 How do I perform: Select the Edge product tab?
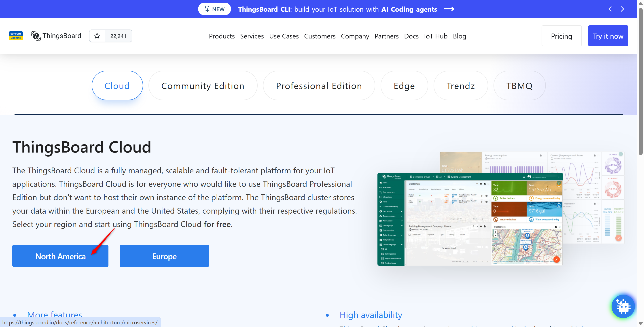(x=404, y=85)
